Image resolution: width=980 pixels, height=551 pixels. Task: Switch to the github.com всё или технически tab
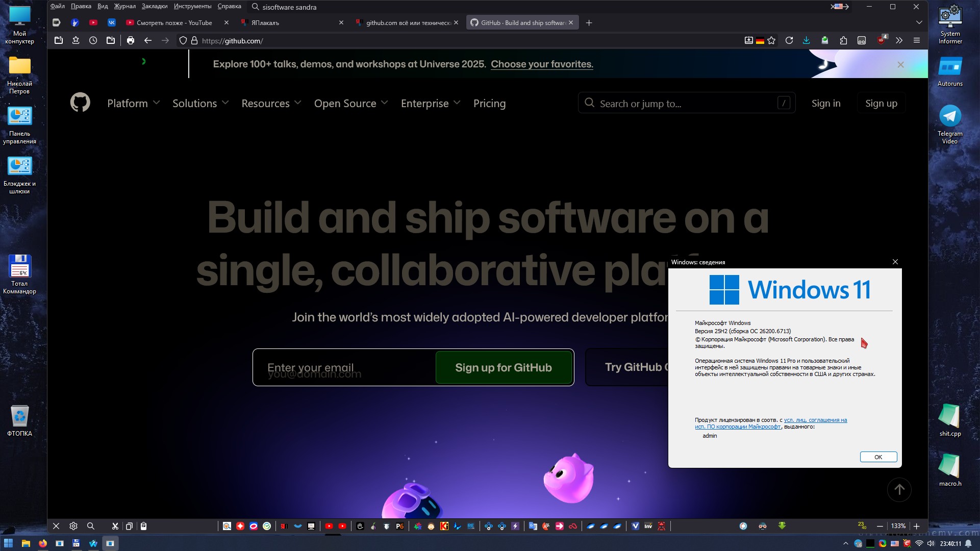[406, 22]
